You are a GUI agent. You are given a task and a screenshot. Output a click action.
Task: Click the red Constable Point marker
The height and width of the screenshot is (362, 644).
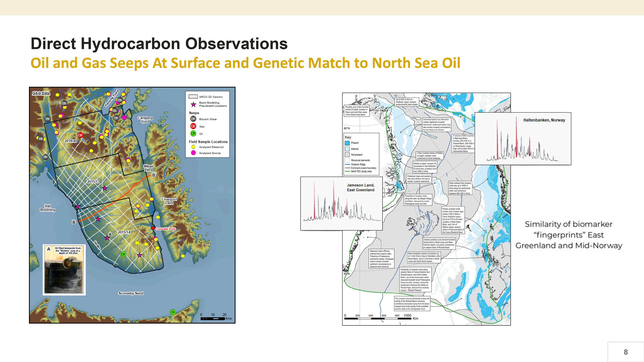point(153,228)
